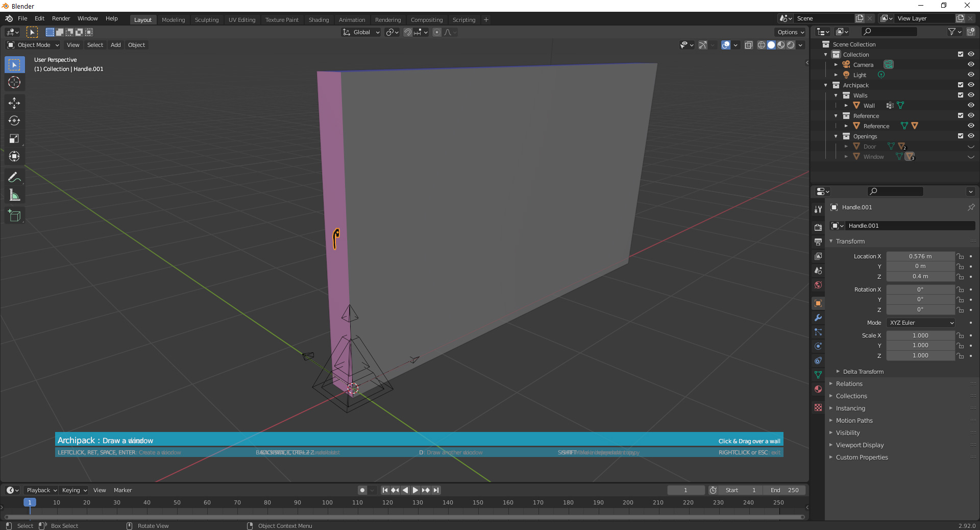Select the Add Cube tool
980x530 pixels.
tap(14, 215)
